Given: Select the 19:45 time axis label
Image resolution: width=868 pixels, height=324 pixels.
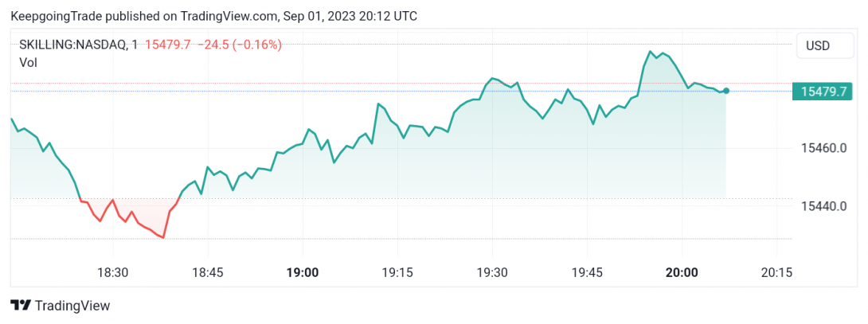Looking at the screenshot, I should (587, 272).
